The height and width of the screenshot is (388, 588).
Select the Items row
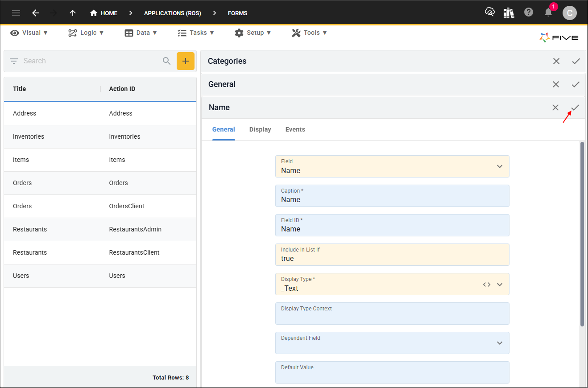tap(100, 160)
